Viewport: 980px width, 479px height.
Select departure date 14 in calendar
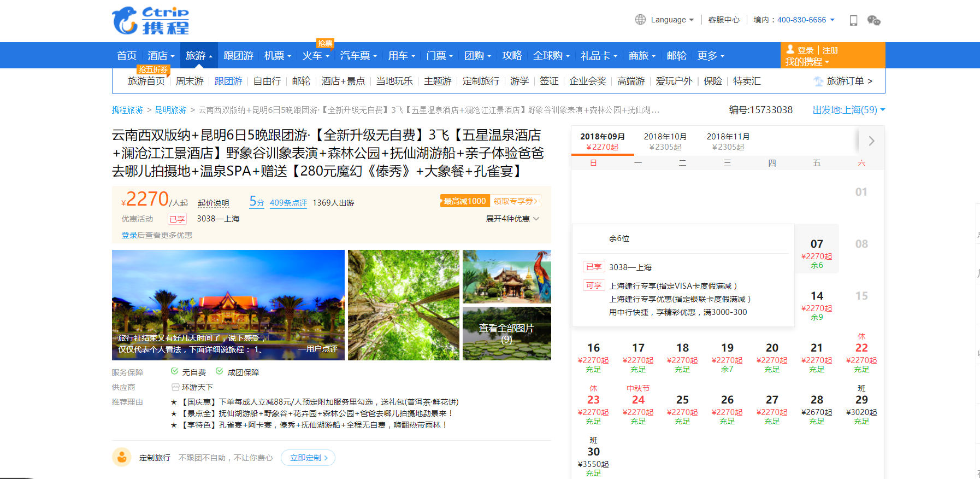click(x=817, y=301)
